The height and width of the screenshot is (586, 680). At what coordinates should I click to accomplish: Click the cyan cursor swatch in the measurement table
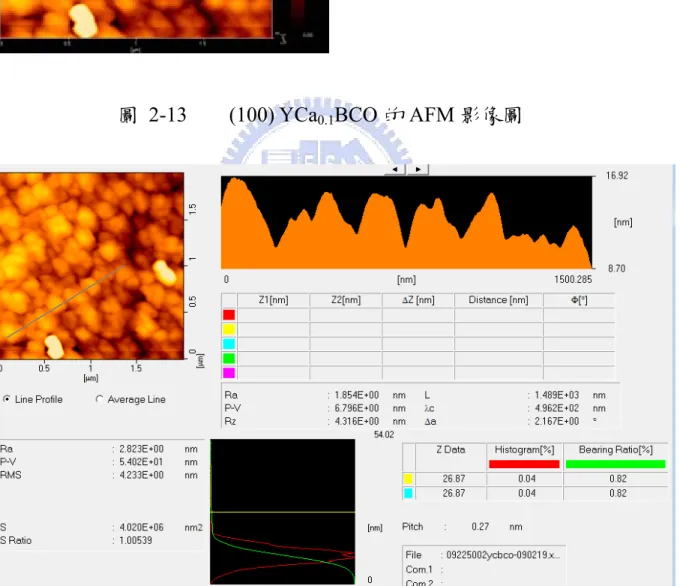tap(229, 344)
